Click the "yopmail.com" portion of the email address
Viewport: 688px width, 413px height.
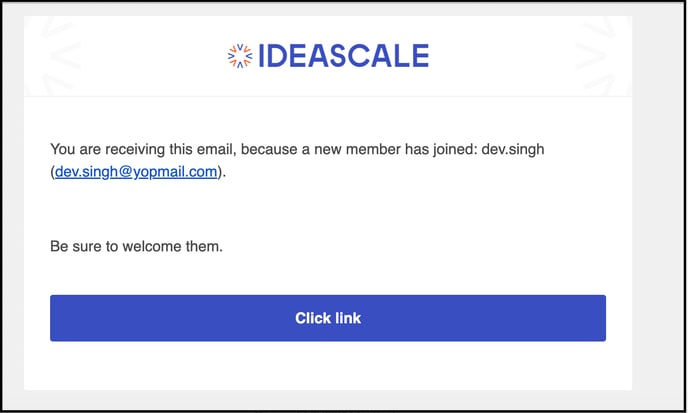tap(175, 172)
